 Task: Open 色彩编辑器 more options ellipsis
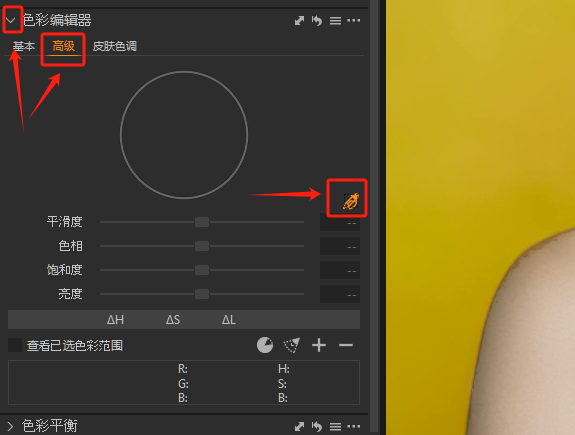(354, 21)
